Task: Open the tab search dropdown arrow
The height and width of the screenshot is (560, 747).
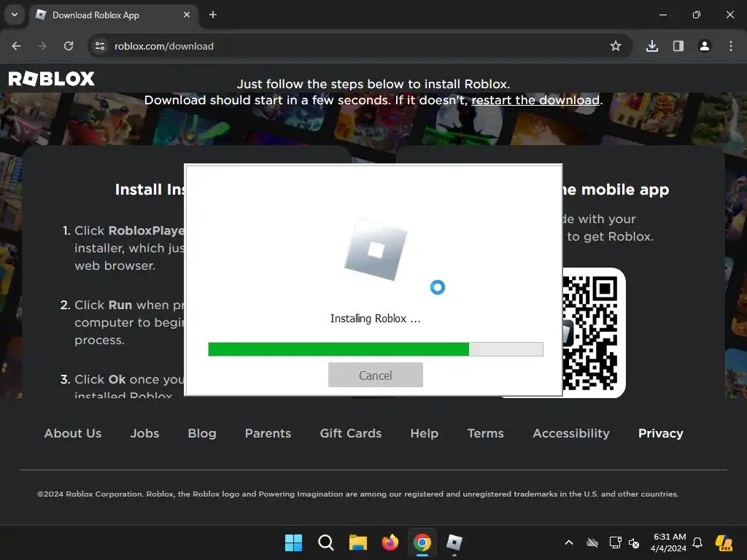Action: pos(15,15)
